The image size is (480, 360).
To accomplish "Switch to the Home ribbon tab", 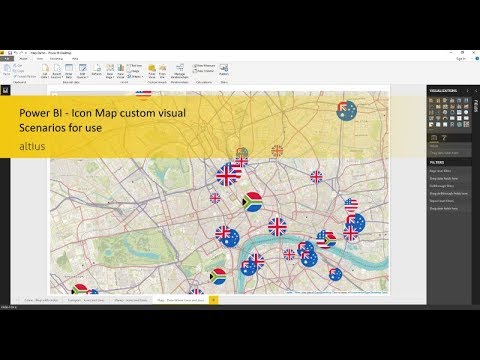I will click(x=23, y=59).
